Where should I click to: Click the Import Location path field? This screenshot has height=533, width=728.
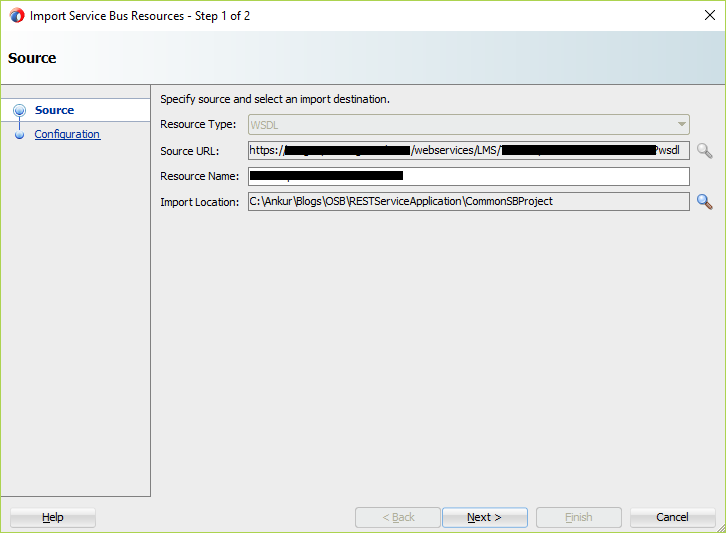coord(468,202)
